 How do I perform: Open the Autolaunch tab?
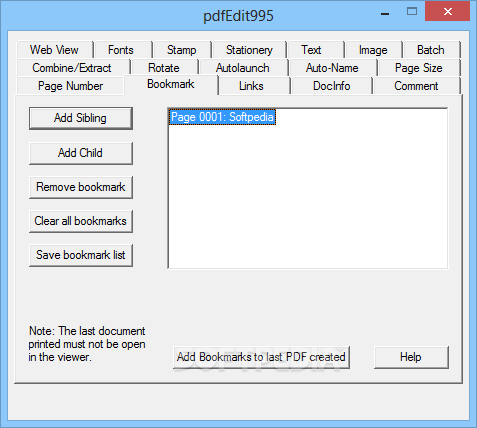pos(243,68)
